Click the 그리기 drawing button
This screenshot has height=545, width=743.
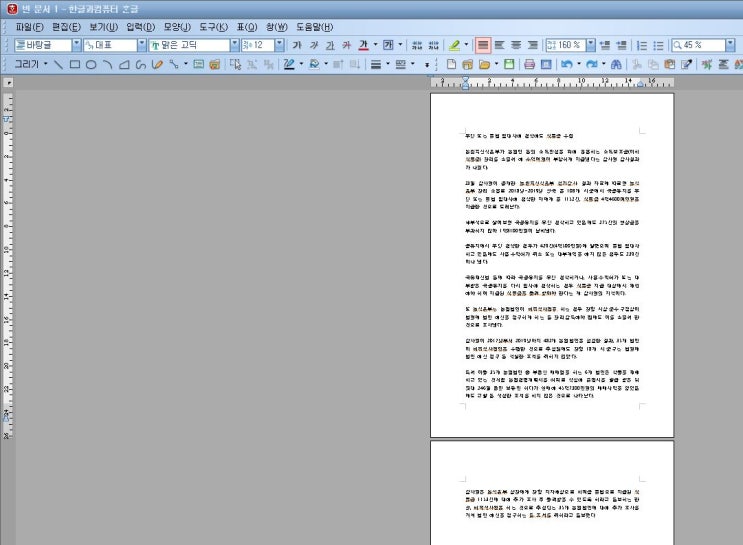[27, 64]
